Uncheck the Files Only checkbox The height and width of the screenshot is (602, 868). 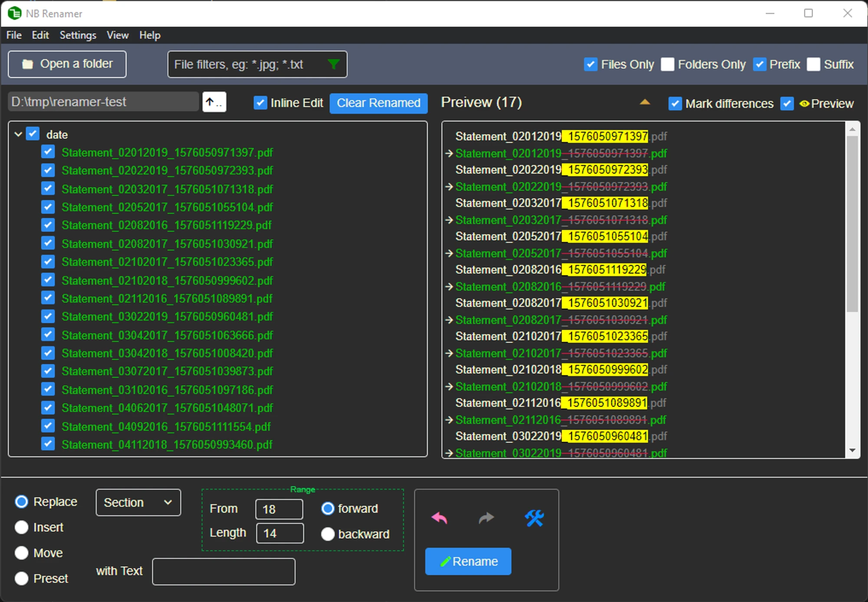point(591,64)
